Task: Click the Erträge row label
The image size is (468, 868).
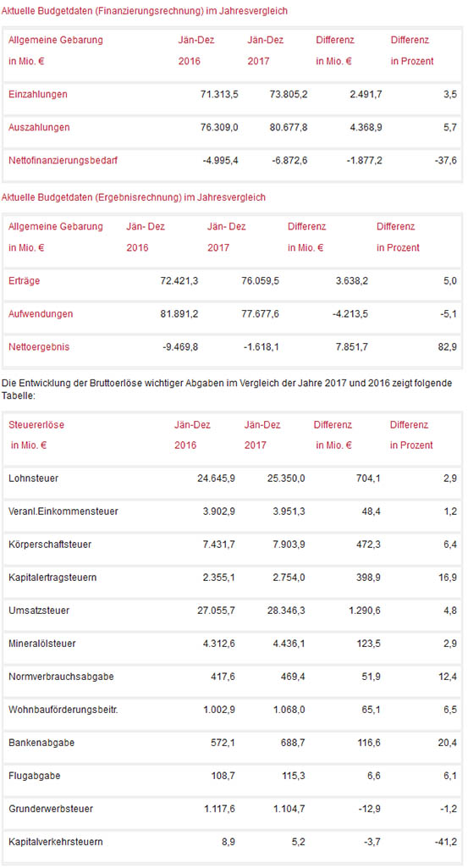Action: point(25,281)
